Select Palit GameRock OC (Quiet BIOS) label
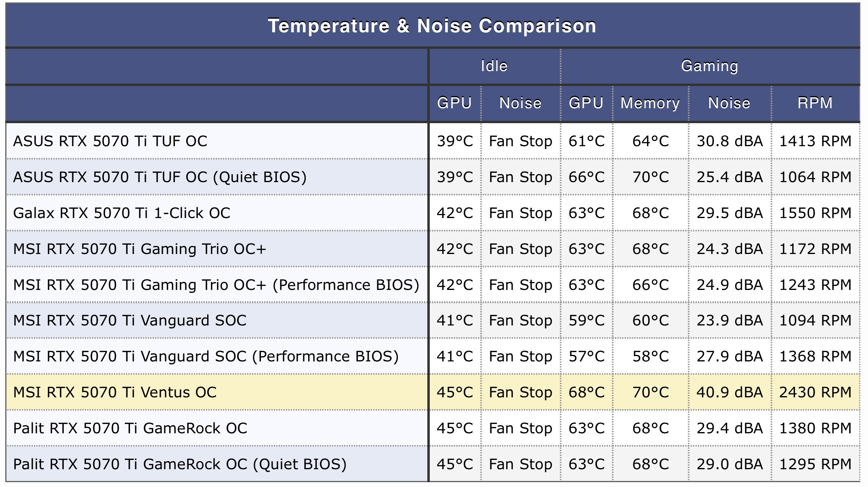 click(180, 464)
